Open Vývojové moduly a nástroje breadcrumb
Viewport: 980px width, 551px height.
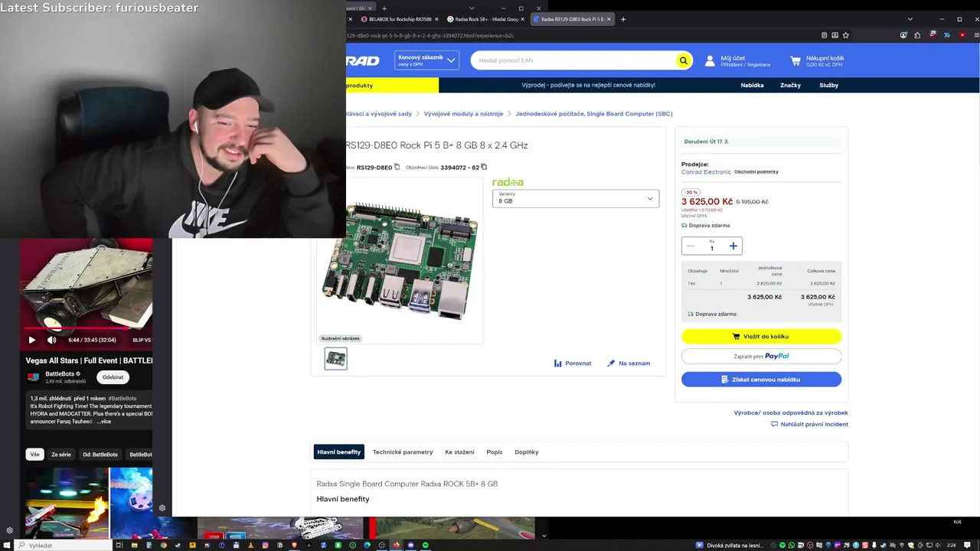(463, 114)
